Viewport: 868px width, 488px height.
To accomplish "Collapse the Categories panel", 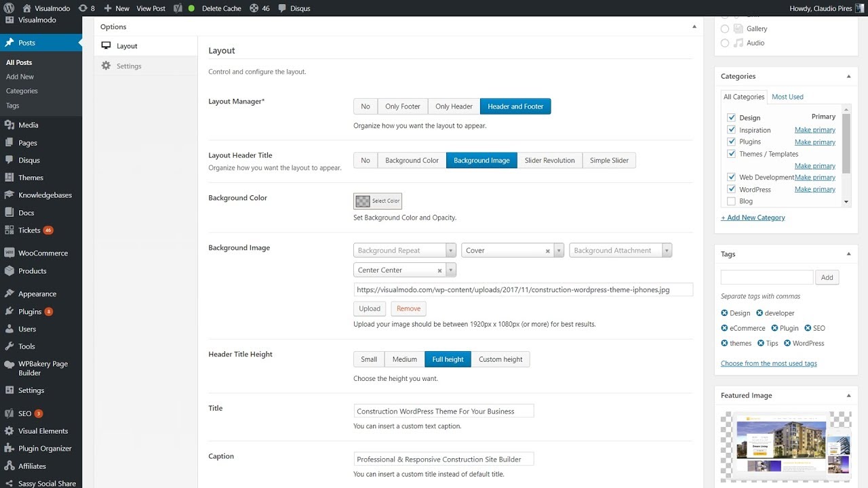I will tap(848, 77).
